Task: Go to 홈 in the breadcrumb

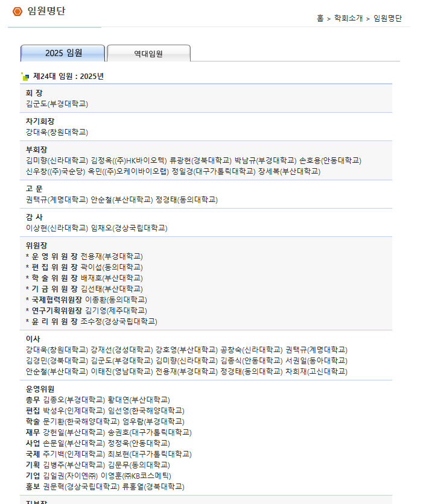Action: (x=320, y=19)
